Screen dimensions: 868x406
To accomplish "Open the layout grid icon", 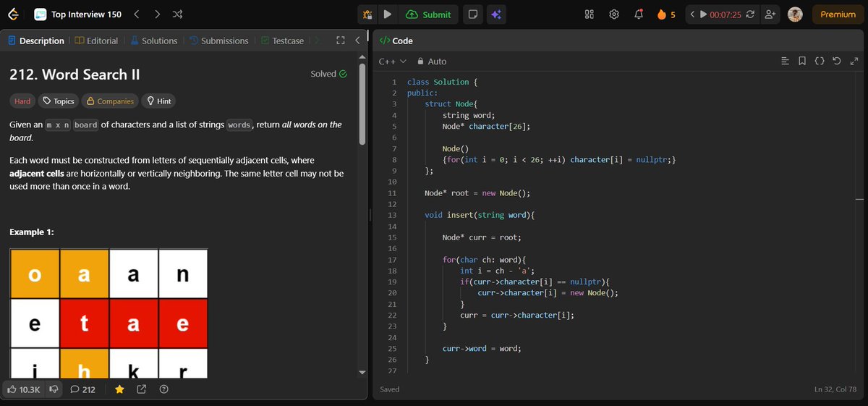I will coord(590,14).
